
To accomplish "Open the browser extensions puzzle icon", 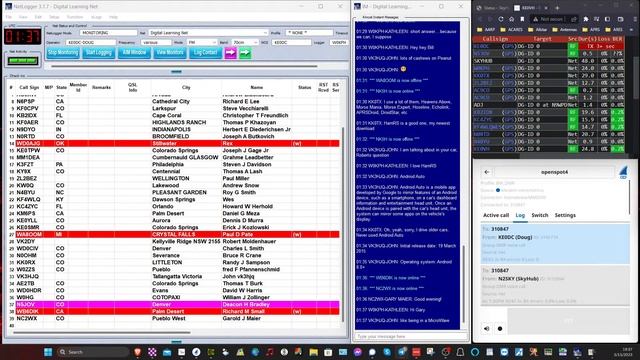I will click(586, 19).
